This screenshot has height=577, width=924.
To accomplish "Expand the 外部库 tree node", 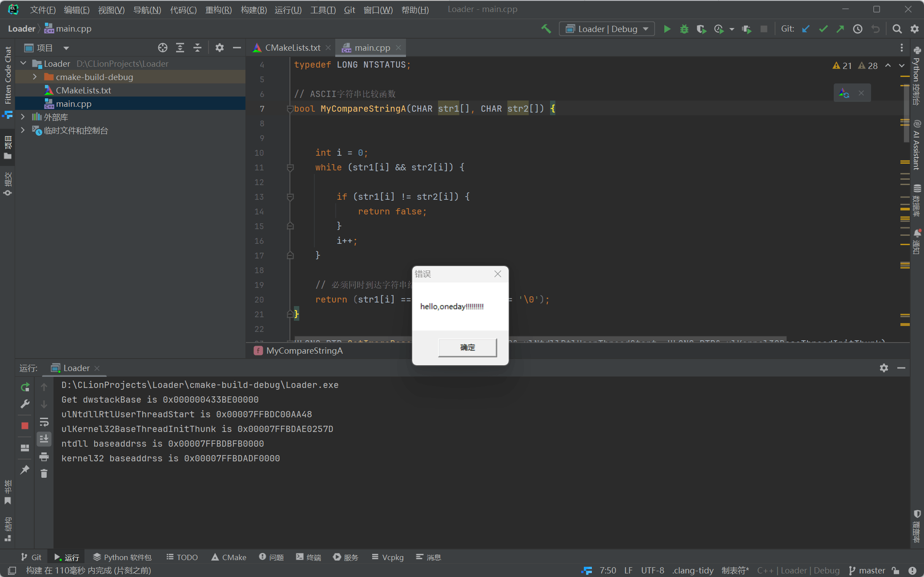I will [23, 117].
